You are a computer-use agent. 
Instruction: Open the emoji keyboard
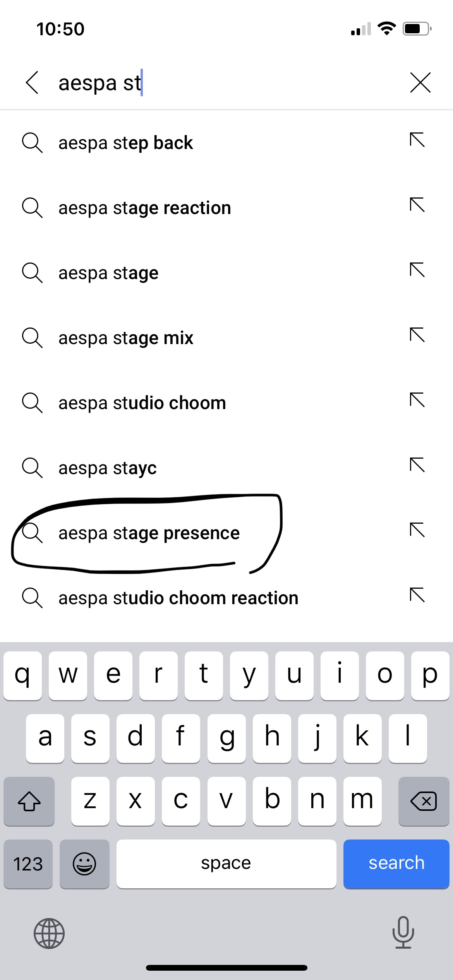click(x=84, y=864)
